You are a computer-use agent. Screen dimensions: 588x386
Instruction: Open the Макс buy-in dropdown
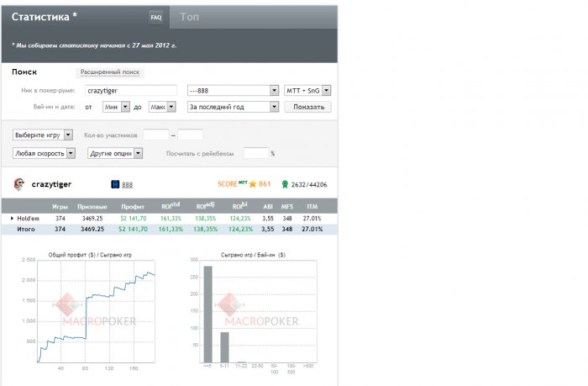162,107
